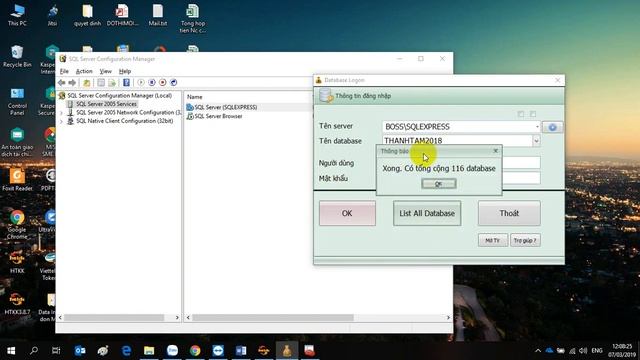This screenshot has height=360, width=640.
Task: Open Microsoft Edge from the taskbar
Action: pyautogui.click(x=126, y=351)
